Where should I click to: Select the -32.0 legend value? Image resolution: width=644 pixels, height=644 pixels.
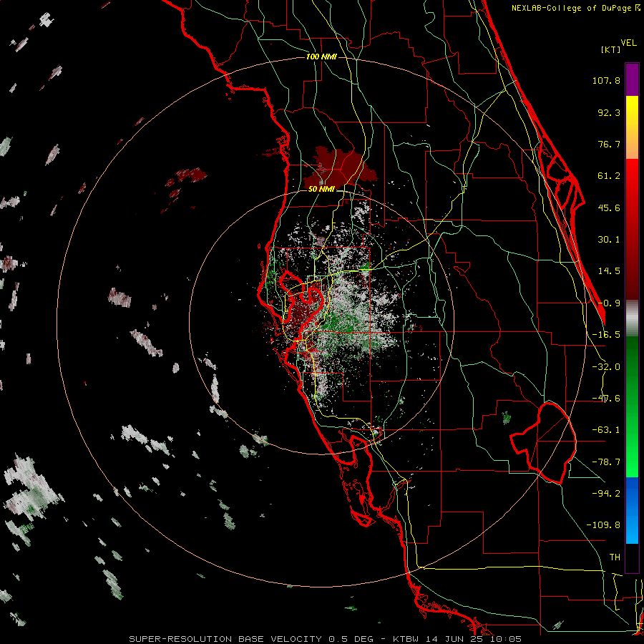[x=606, y=367]
